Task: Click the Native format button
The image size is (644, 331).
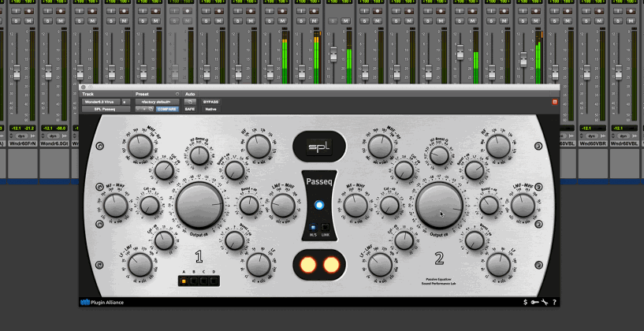Action: pyautogui.click(x=211, y=109)
